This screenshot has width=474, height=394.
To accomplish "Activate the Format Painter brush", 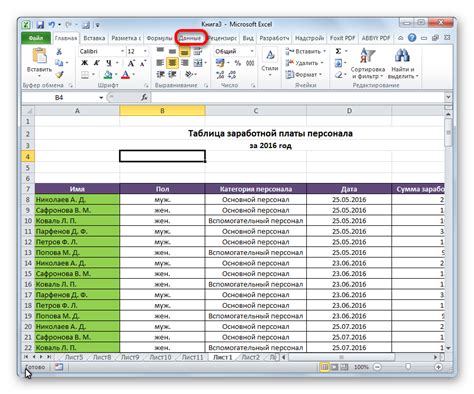I will point(59,75).
